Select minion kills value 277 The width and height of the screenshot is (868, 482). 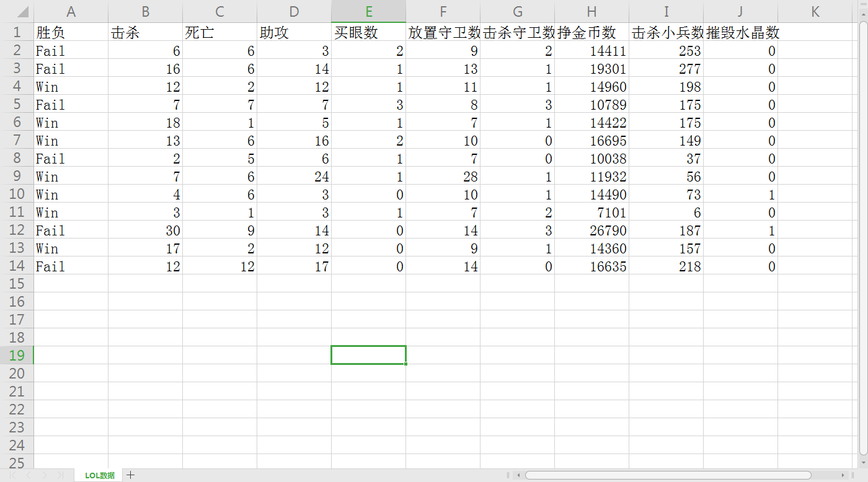tap(666, 68)
